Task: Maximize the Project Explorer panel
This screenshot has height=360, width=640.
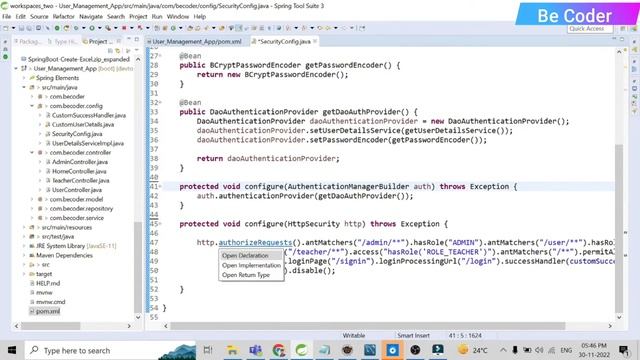Action: [x=137, y=40]
